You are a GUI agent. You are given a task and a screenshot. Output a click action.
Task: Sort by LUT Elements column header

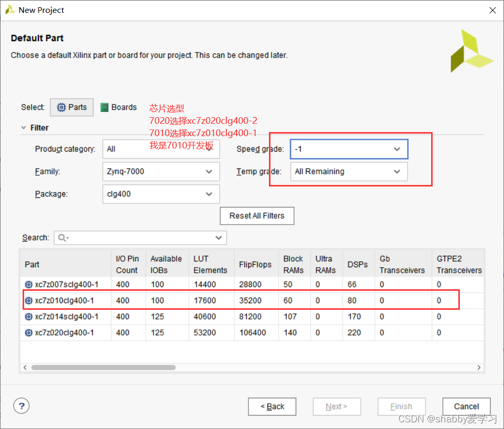pyautogui.click(x=211, y=265)
